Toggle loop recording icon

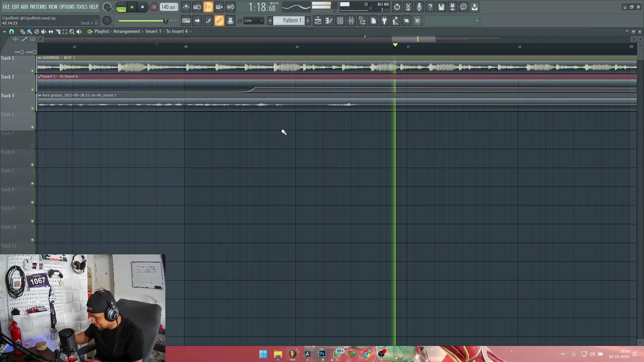click(230, 7)
